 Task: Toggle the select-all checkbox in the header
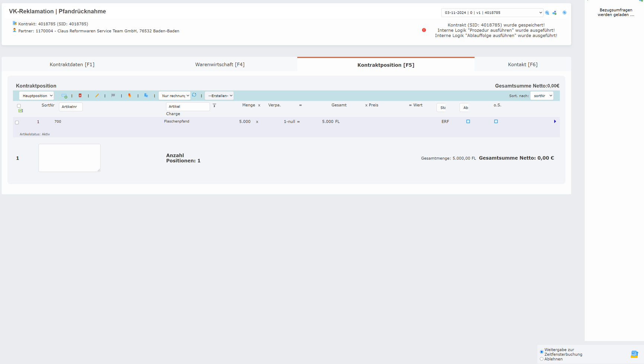[x=19, y=106]
